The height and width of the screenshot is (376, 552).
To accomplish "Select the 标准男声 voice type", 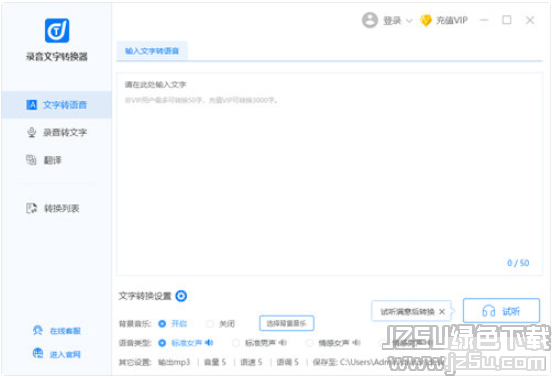I will (x=236, y=343).
